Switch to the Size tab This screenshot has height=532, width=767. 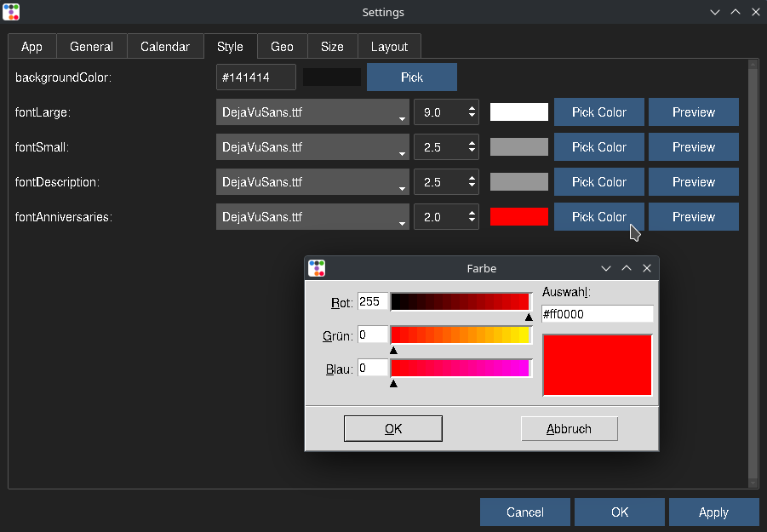click(332, 47)
